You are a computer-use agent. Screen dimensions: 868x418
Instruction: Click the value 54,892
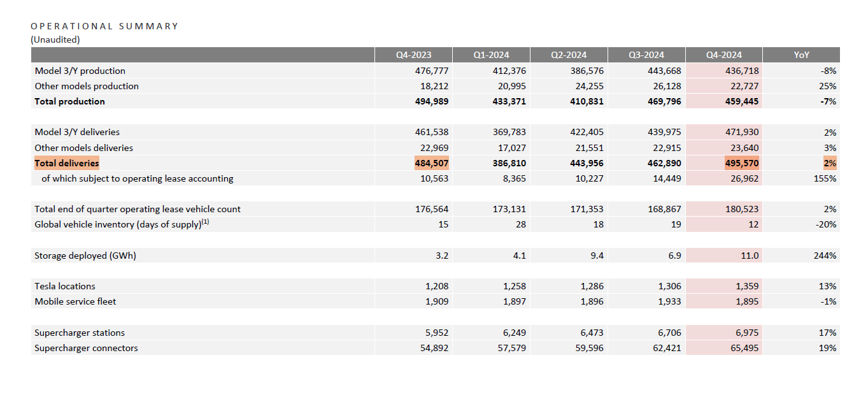pyautogui.click(x=434, y=348)
